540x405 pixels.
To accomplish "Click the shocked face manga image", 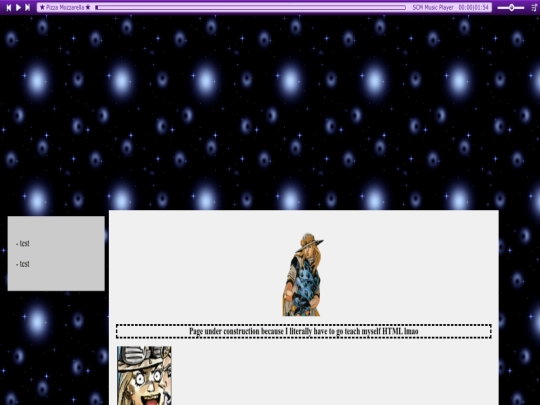I will click(x=144, y=375).
